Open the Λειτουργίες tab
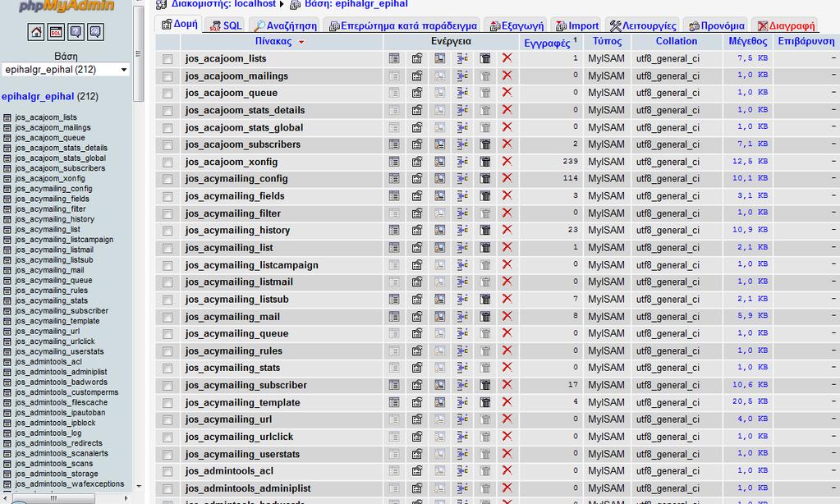This screenshot has height=504, width=840. coord(643,25)
